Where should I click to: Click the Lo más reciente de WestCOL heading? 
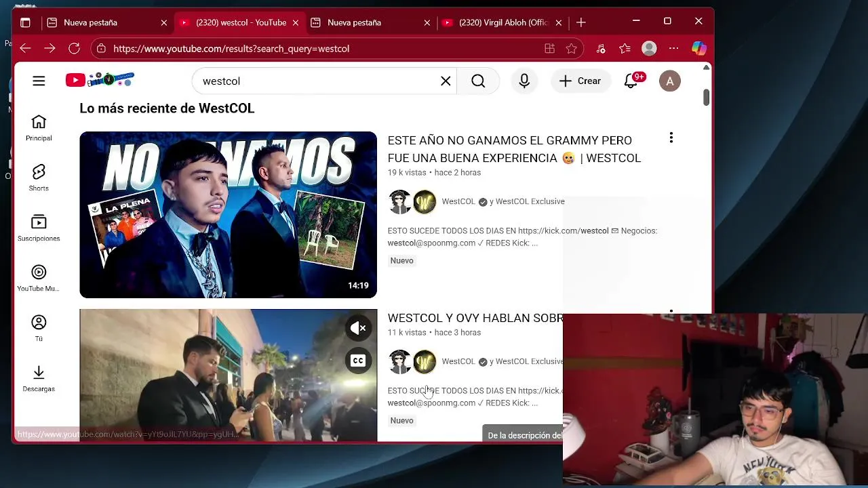(167, 108)
